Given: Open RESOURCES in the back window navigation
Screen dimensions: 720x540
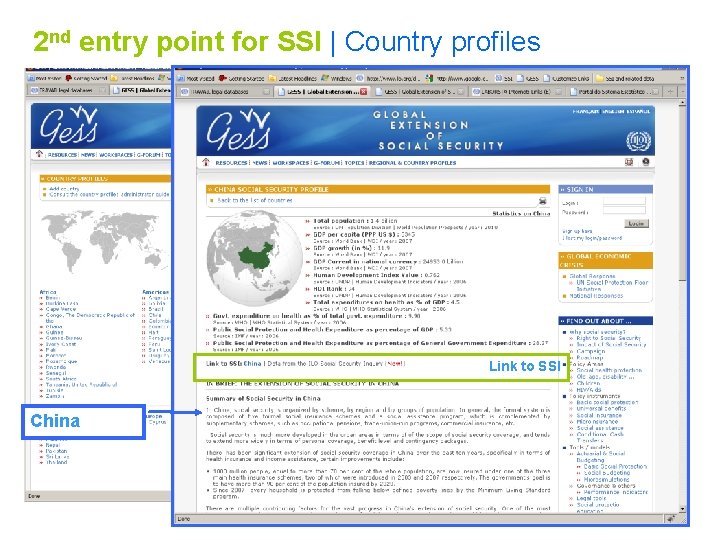Looking at the screenshot, I should (x=62, y=155).
